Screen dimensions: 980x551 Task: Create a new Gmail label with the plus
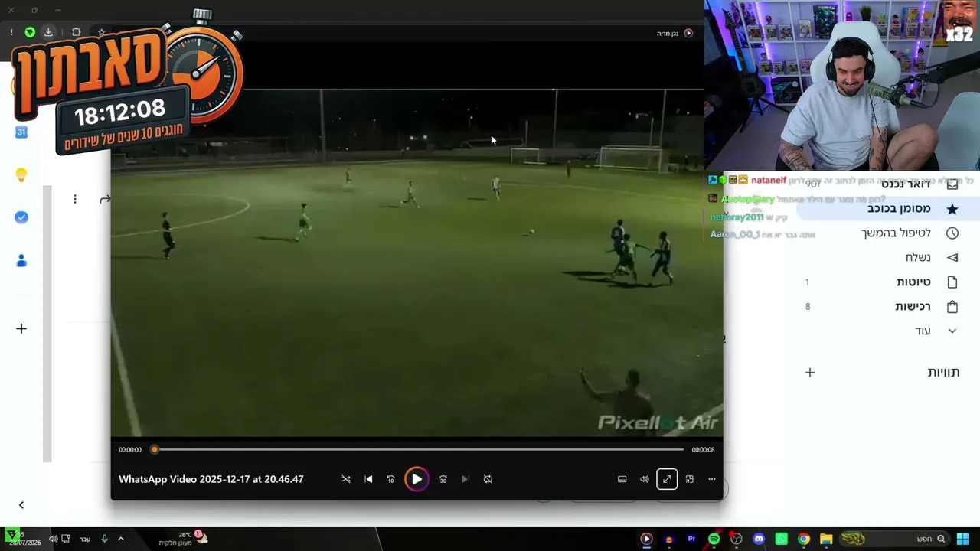point(810,373)
